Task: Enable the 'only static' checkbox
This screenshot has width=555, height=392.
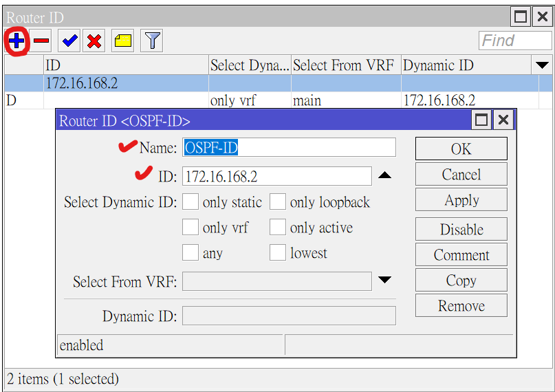Action: click(x=191, y=202)
